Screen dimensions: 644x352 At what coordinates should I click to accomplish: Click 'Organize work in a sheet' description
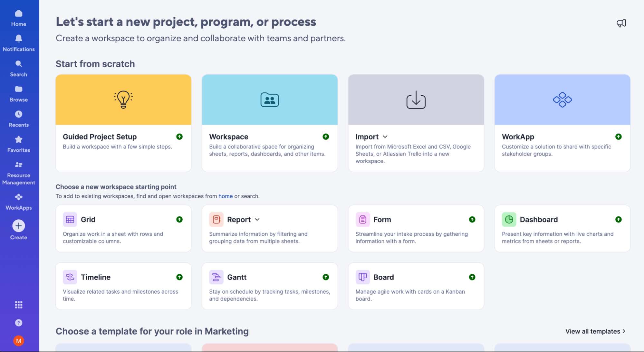click(113, 237)
